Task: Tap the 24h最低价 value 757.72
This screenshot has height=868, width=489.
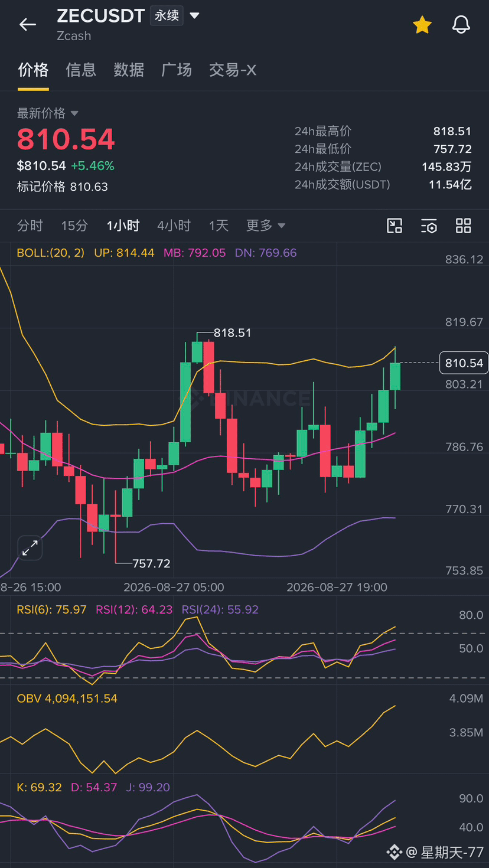Action: coord(452,149)
